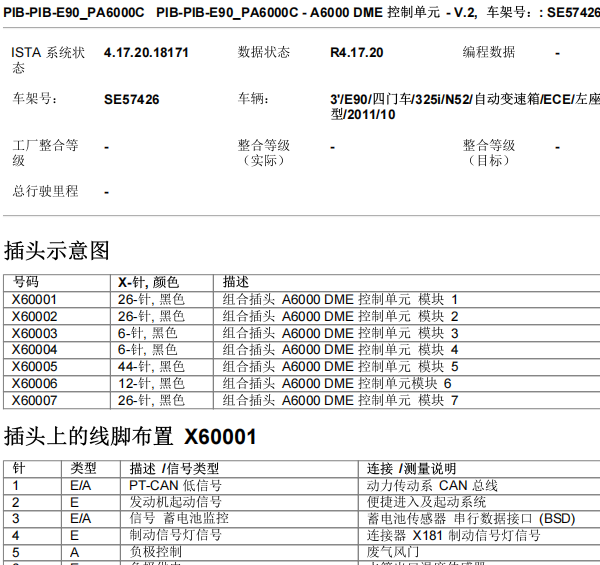Click 发动机起动信号 cell

pos(175,502)
